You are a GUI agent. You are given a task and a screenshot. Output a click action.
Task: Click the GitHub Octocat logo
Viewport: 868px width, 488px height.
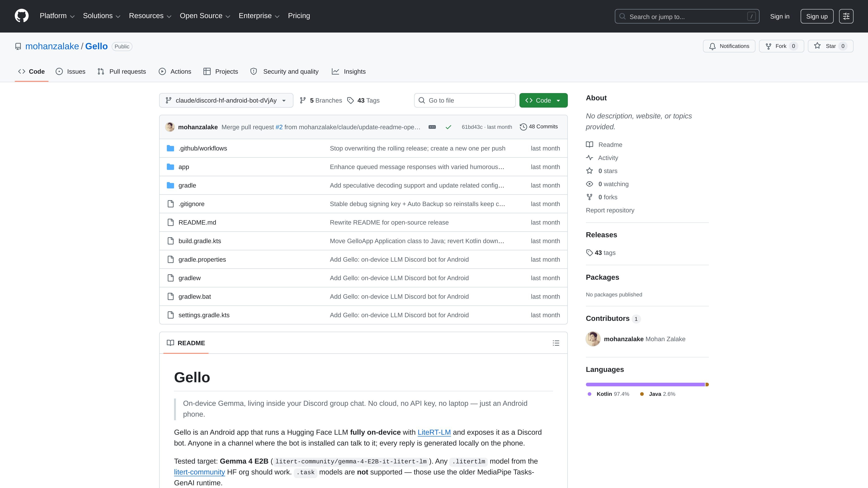tap(21, 16)
